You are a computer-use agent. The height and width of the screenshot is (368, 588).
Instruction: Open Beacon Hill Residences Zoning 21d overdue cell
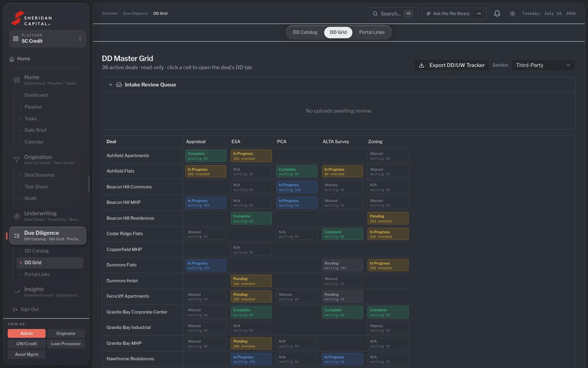point(388,218)
